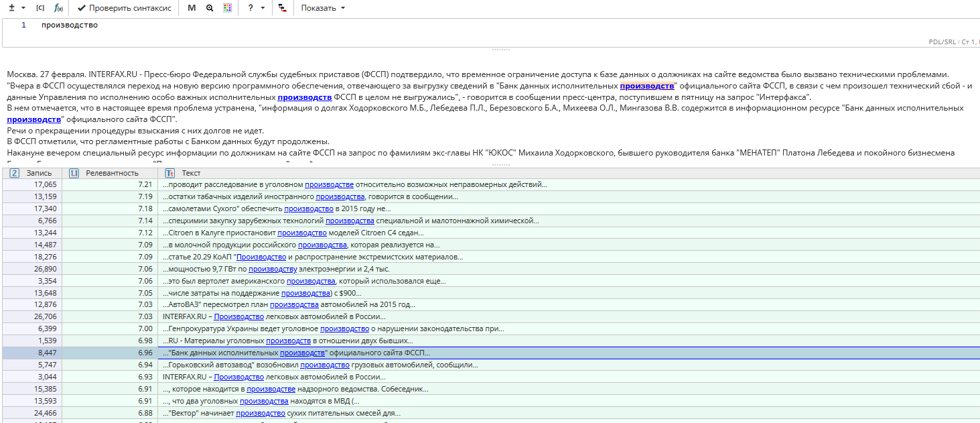Open производстве link in record 17,065 row
Viewport: 980px width, 423px height.
[x=330, y=184]
